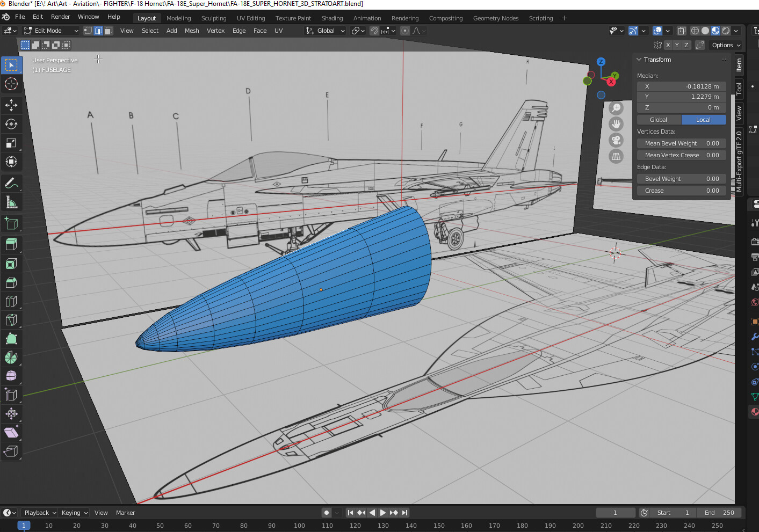
Task: Activate the Shrink/Fatten tool
Action: click(x=11, y=414)
